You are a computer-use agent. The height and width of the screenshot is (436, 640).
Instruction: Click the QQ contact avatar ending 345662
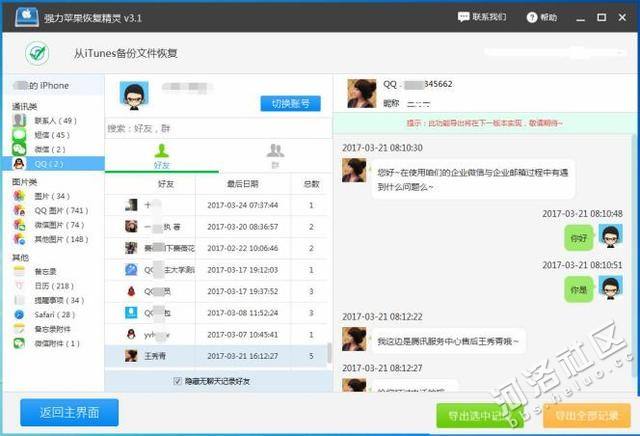click(x=362, y=93)
